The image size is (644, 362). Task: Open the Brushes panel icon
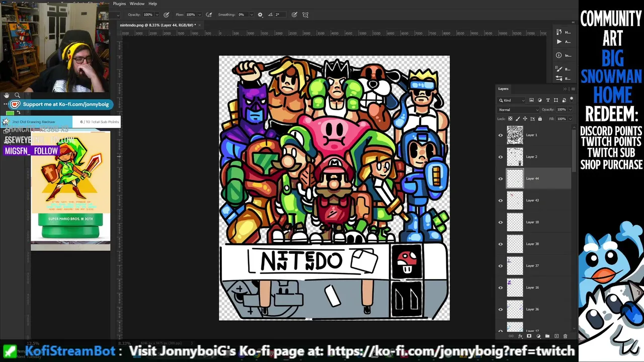[559, 78]
